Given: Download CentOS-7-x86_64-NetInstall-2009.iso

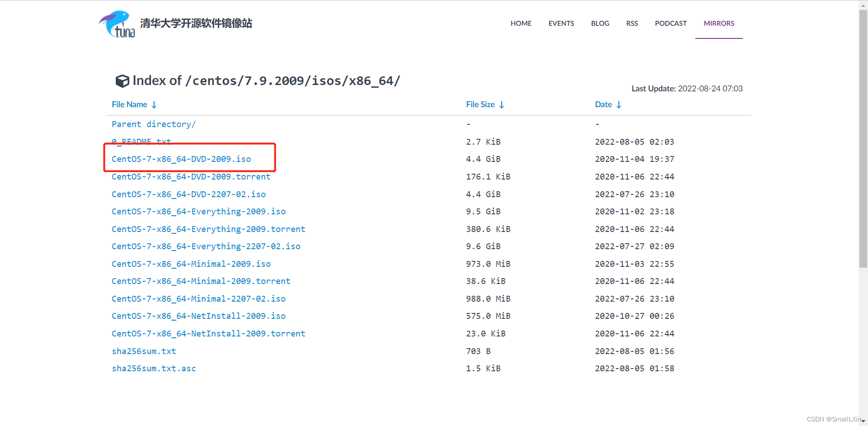Looking at the screenshot, I should pos(198,316).
